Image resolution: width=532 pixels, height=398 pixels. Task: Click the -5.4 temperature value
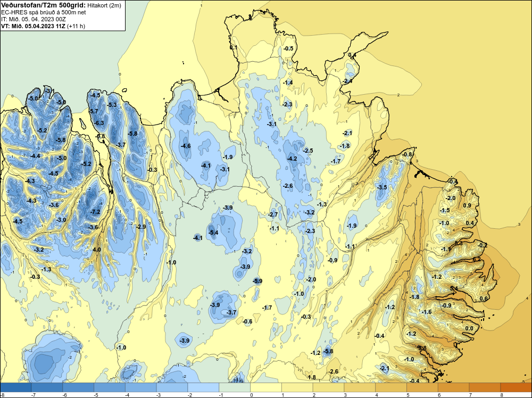click(x=213, y=233)
